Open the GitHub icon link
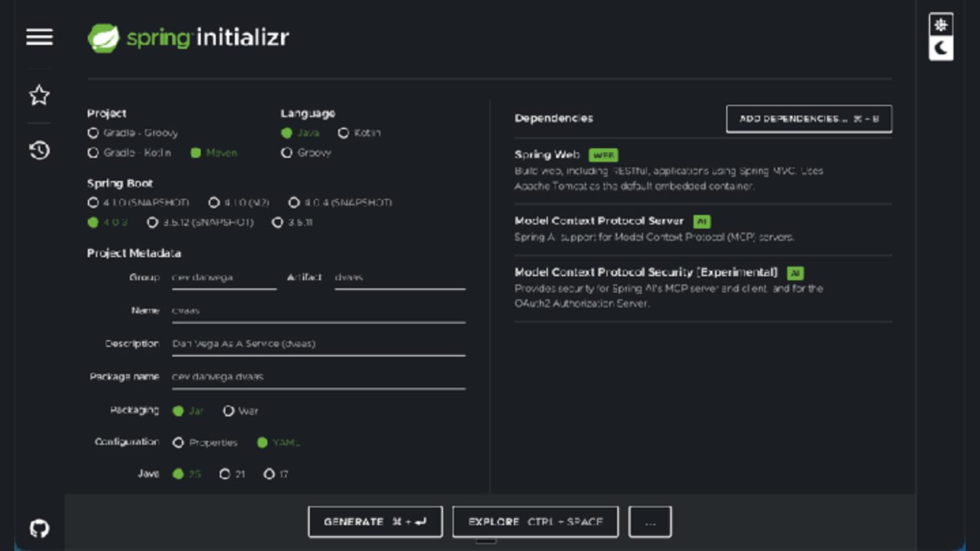The image size is (980, 551). point(39,529)
